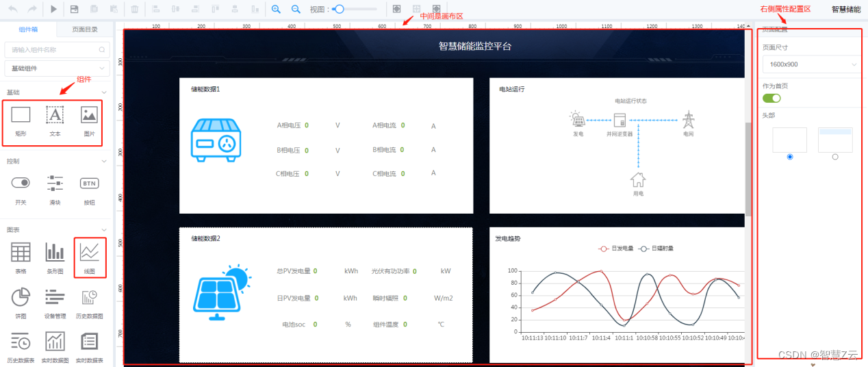Open the 基础组件 category dropdown
The width and height of the screenshot is (868, 367).
point(57,68)
